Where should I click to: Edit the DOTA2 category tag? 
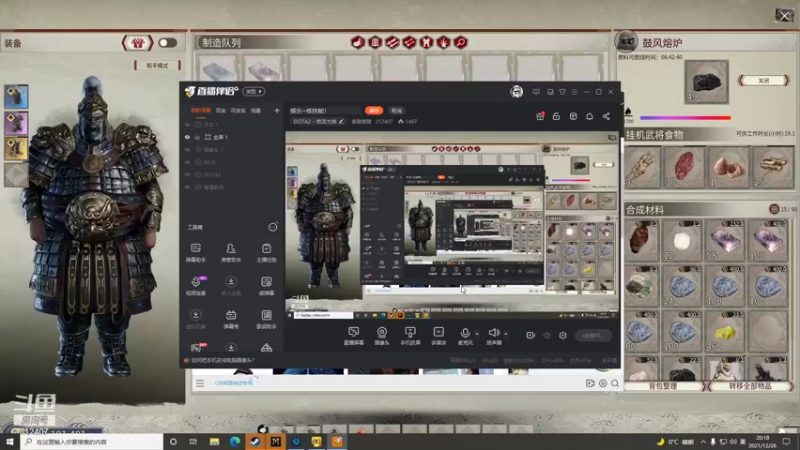coord(319,121)
